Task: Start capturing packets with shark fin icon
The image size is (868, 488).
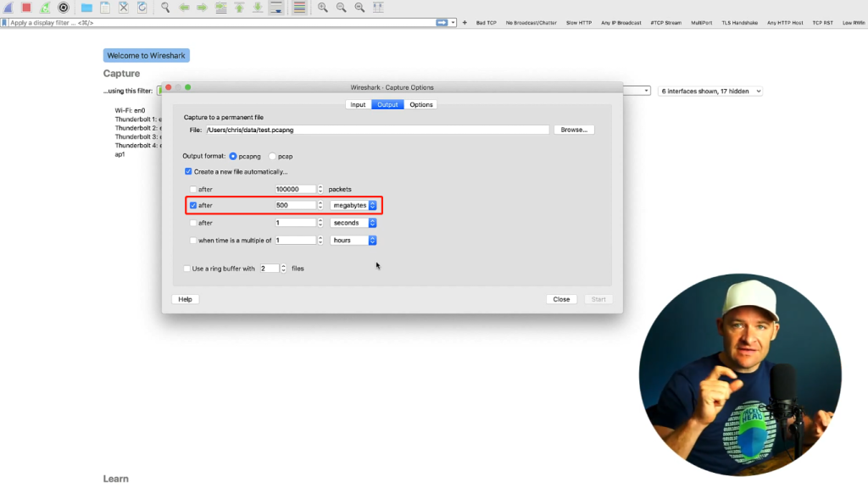Action: [x=8, y=7]
